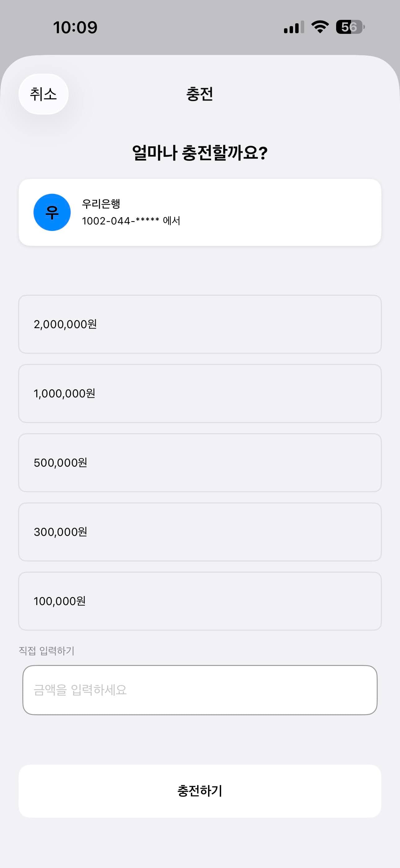This screenshot has height=868, width=400.
Task: Pick the 500,000원 preset amount
Action: 200,463
